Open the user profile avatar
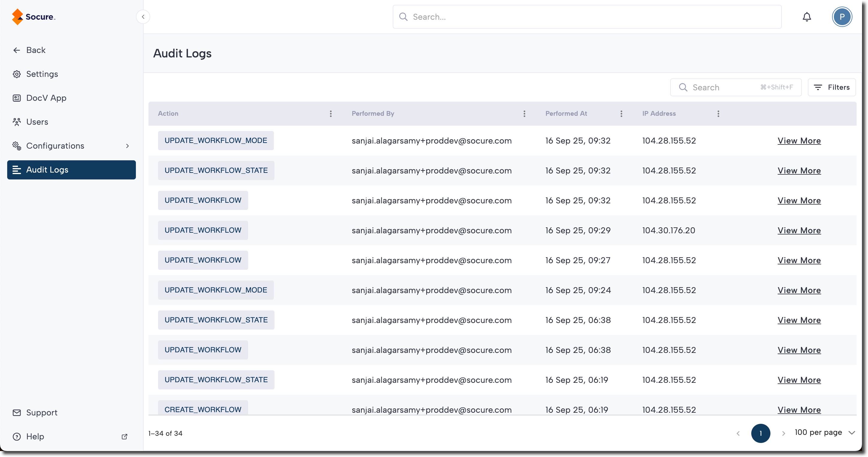Screen dimensions: 868x457 (842, 17)
